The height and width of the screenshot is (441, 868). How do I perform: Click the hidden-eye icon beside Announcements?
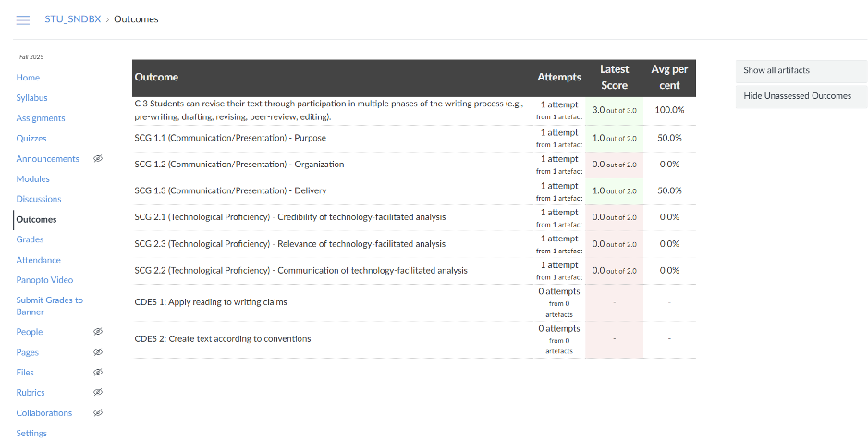(x=98, y=159)
